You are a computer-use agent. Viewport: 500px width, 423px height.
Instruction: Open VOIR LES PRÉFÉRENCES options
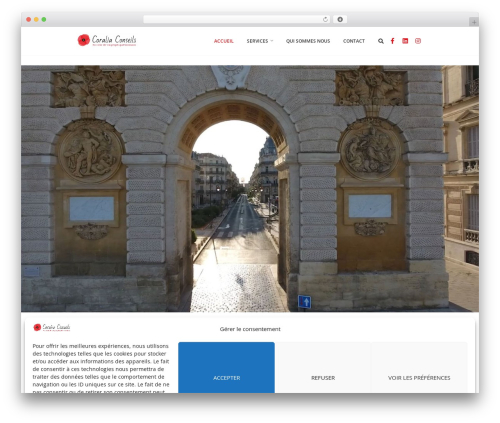419,368
